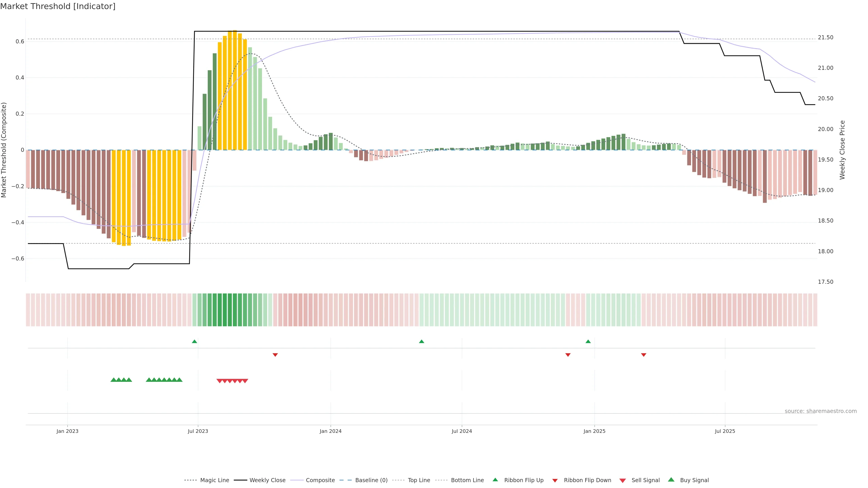Toggle the Magic Line legend entry
Viewport: 868px width, 488px height.
tap(214, 480)
